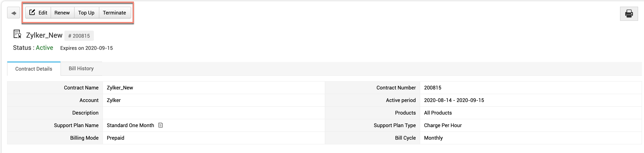Click the empty Description field
644x153 pixels.
[213, 113]
